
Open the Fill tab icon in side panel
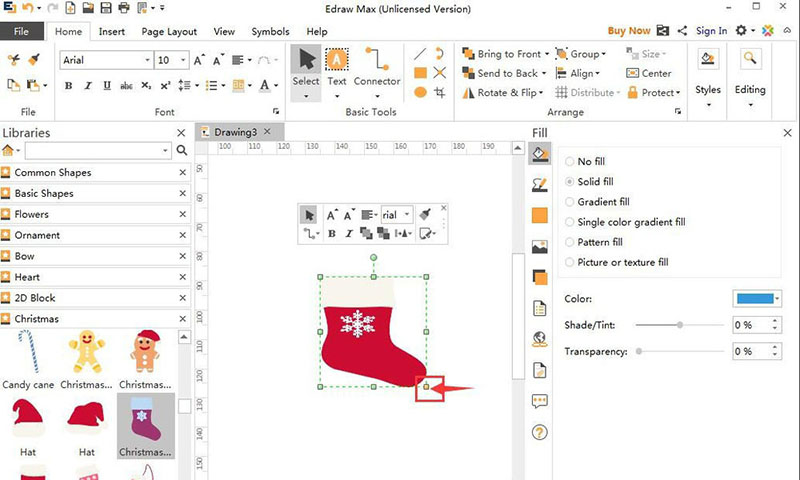539,154
